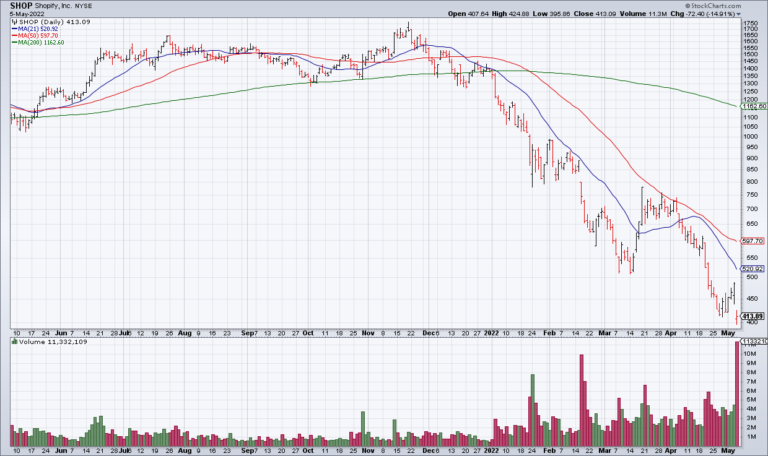Click the black 413.09 last-price tag on right axis
Screen dimensions: 768x456
(753, 316)
